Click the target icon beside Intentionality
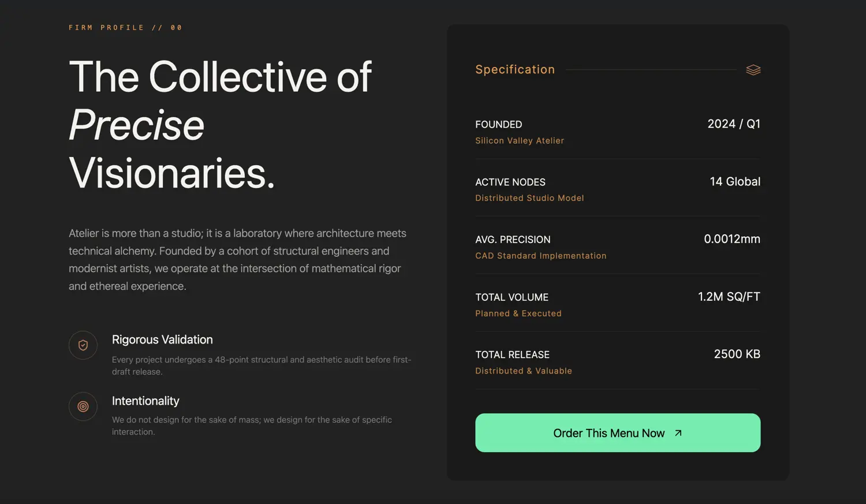The image size is (866, 504). (x=83, y=406)
